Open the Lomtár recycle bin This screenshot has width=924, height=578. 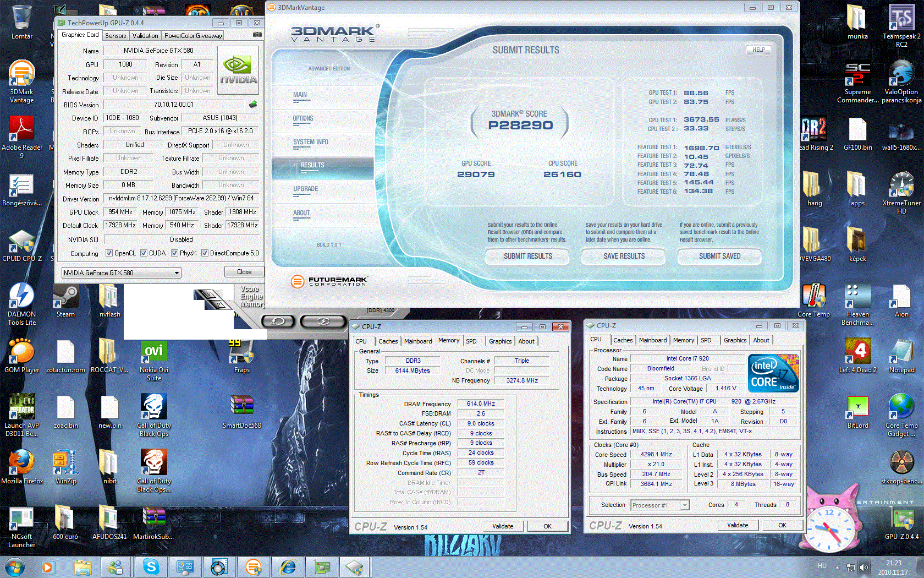pos(22,23)
